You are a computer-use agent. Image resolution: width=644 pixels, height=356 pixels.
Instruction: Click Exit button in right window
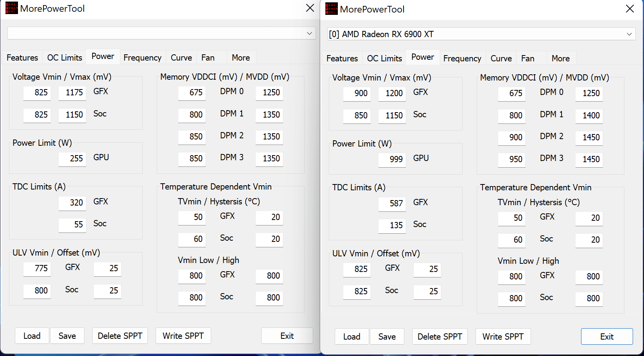coord(607,336)
